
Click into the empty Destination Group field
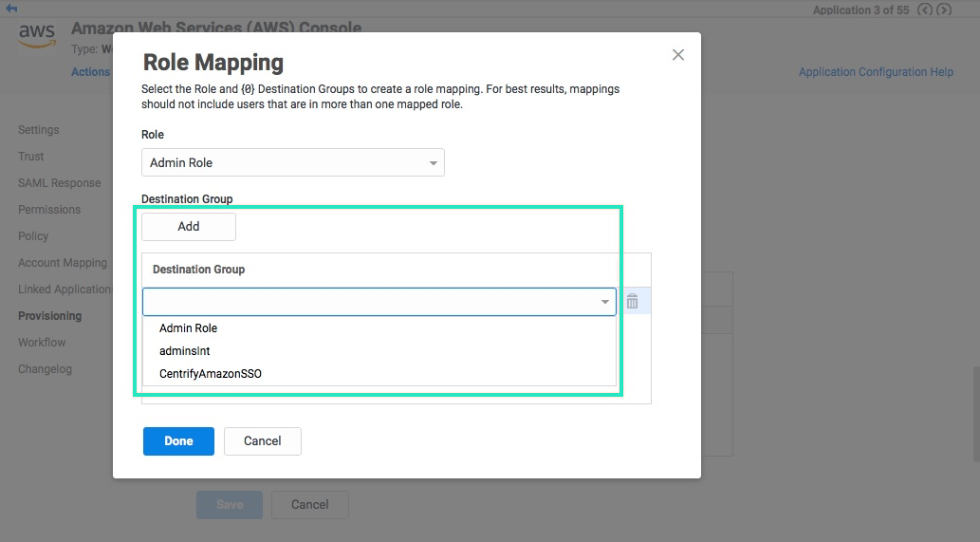pyautogui.click(x=379, y=302)
